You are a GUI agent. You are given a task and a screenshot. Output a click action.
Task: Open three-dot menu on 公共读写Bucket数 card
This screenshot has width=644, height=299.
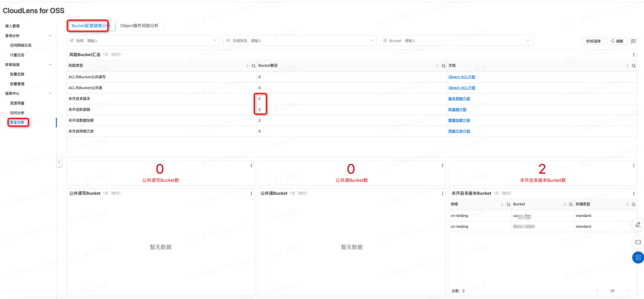coord(251,166)
